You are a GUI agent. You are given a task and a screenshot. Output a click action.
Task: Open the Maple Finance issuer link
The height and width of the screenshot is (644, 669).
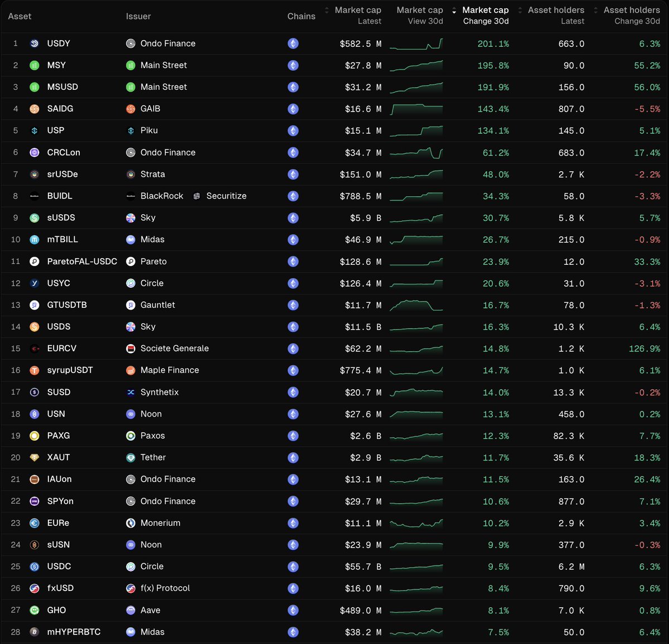(169, 370)
